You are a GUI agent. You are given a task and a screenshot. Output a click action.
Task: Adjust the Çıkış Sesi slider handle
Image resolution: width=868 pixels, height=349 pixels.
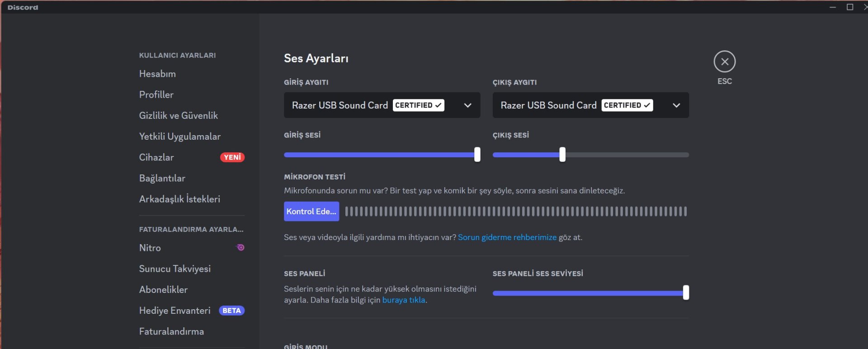point(562,155)
